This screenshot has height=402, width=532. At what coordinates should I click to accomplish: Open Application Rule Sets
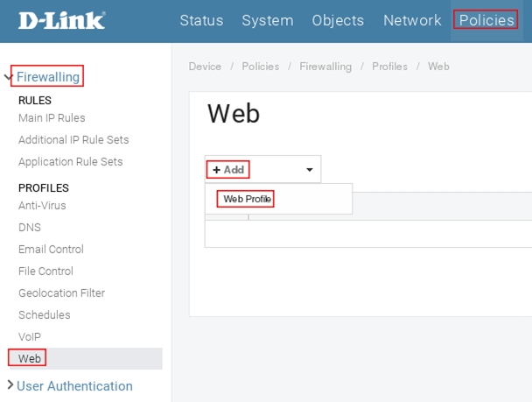[x=70, y=162]
